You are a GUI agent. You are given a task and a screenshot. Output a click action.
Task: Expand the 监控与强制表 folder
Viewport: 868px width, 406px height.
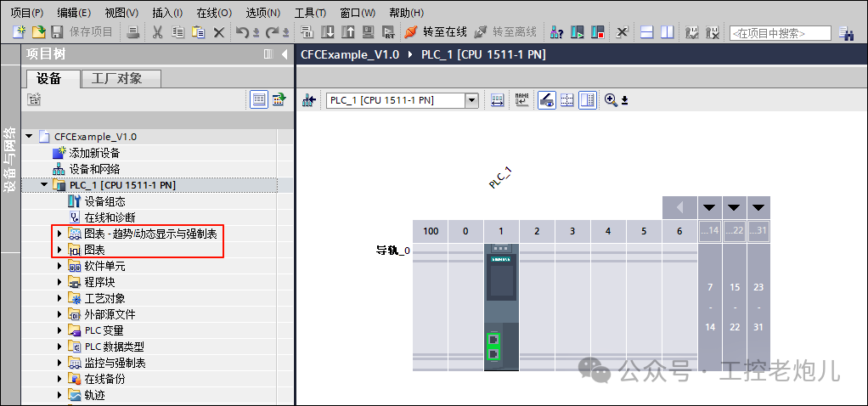coord(59,363)
